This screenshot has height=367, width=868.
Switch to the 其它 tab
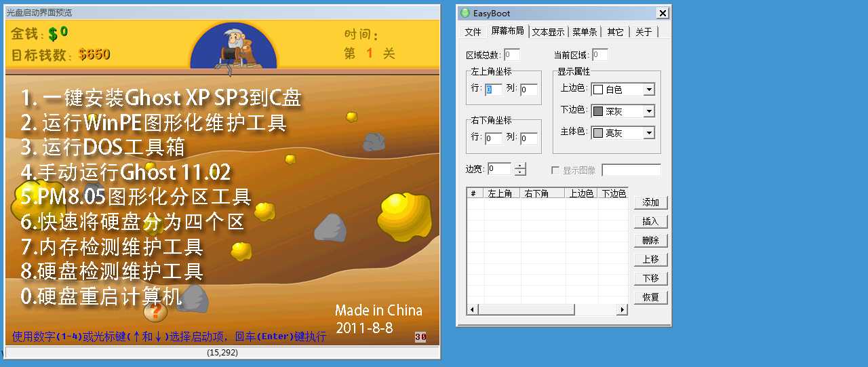click(616, 32)
